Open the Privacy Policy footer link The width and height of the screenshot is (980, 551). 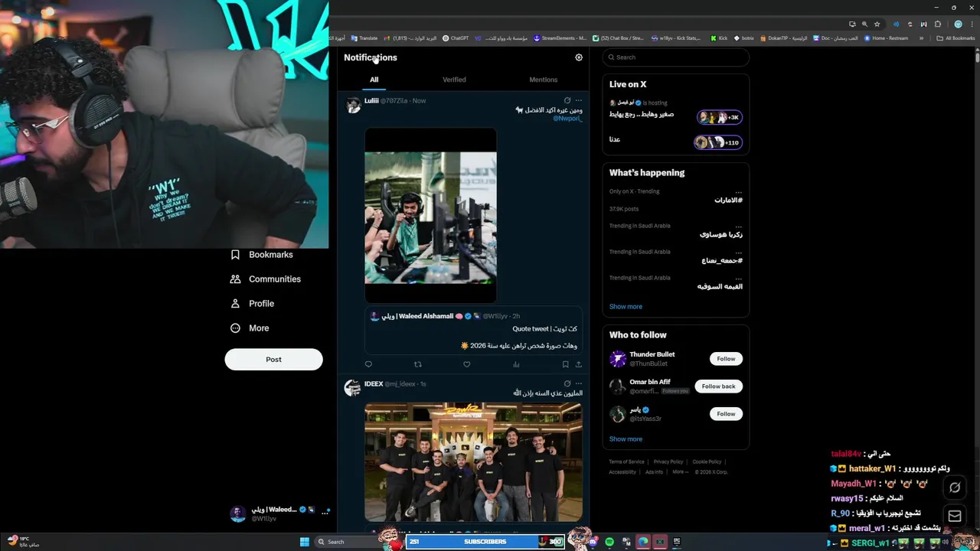(668, 462)
